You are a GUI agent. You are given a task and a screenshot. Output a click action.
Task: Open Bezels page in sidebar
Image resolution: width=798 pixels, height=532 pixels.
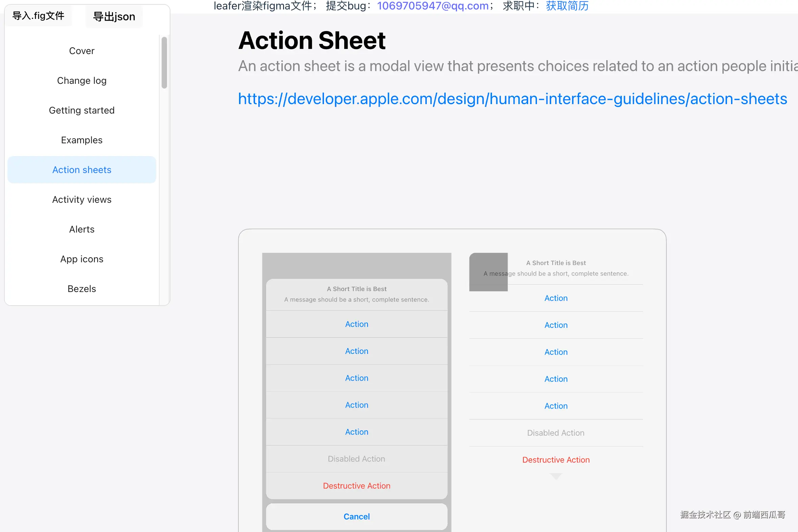(x=81, y=289)
